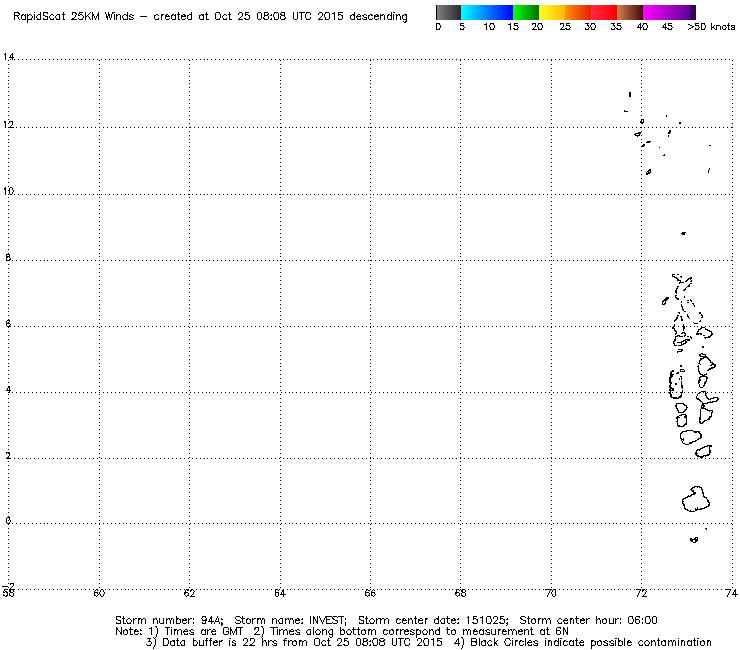The width and height of the screenshot is (740, 650).
Task: Click the latitude axis label '10'
Action: (x=8, y=191)
